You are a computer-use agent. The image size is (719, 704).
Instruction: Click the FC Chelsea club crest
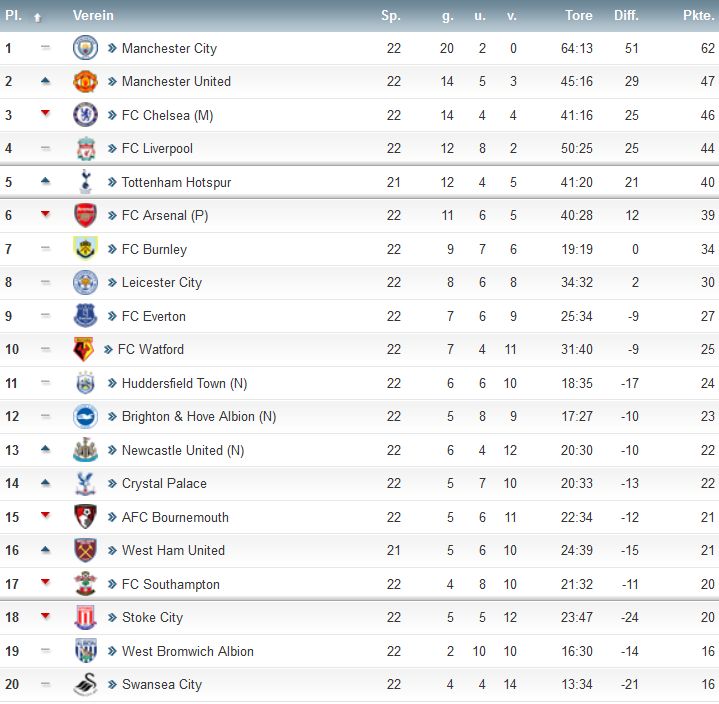[85, 115]
